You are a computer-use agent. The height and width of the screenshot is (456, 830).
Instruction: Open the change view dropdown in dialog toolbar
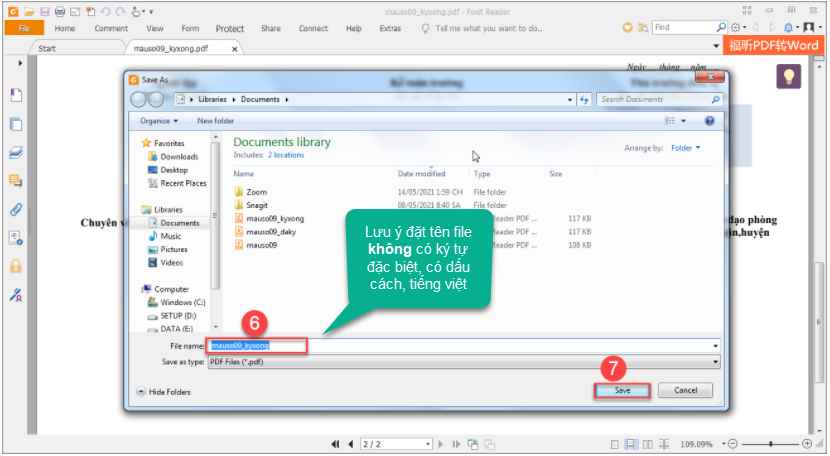(x=683, y=121)
